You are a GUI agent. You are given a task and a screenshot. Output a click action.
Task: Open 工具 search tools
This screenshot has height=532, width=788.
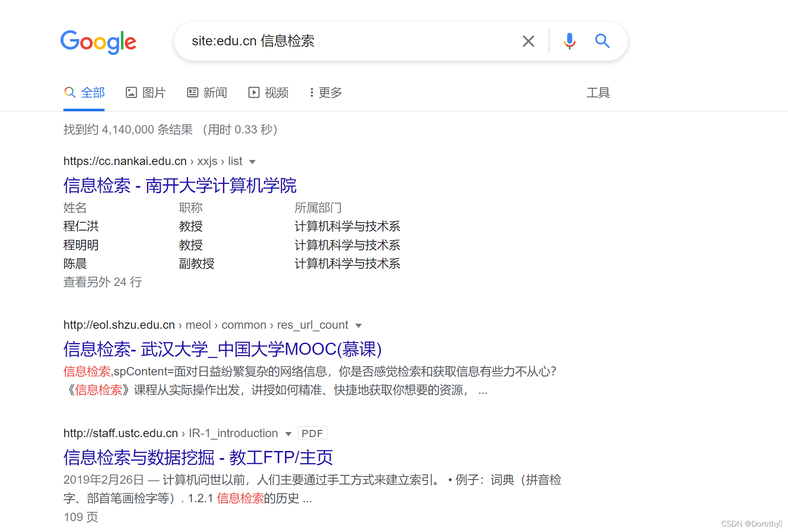click(598, 92)
